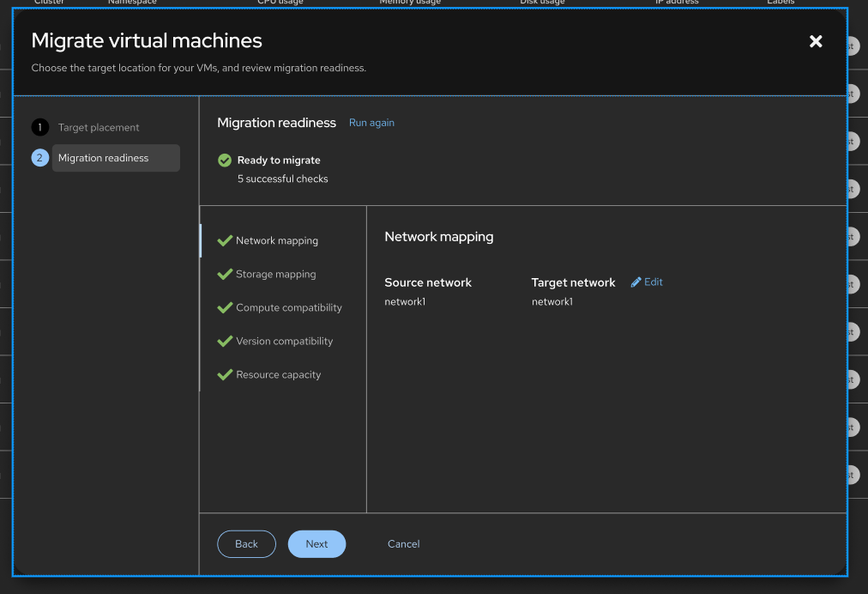Click the 5 successful checks text
Screen dimensions: 868x594
pos(283,179)
